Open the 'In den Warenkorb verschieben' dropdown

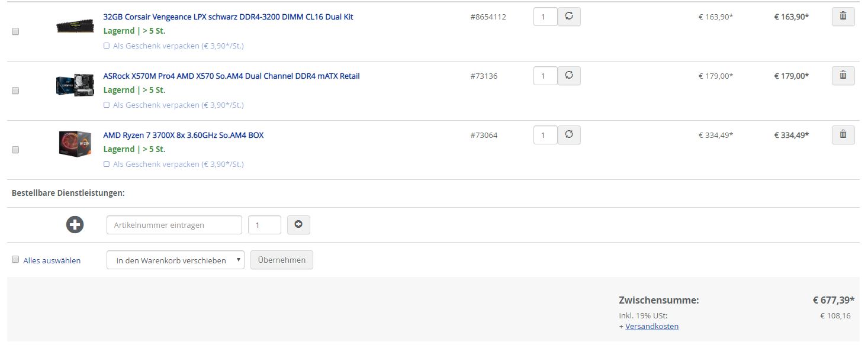[175, 260]
